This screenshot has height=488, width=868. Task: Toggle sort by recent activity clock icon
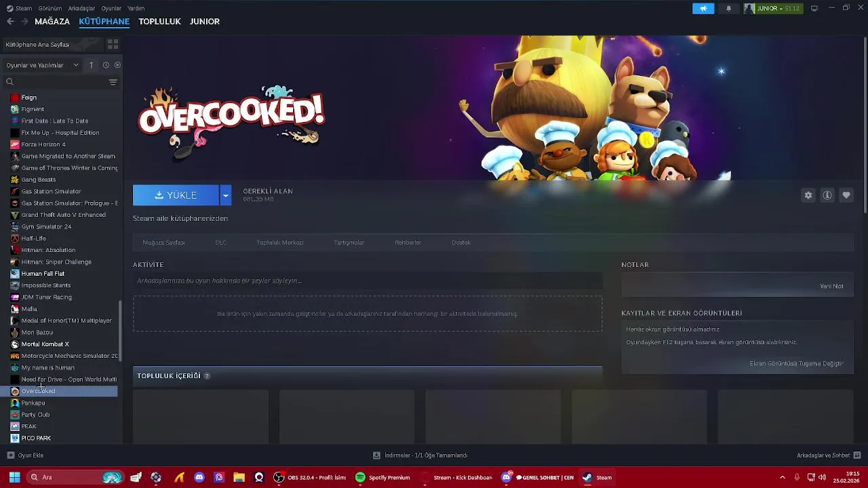106,65
